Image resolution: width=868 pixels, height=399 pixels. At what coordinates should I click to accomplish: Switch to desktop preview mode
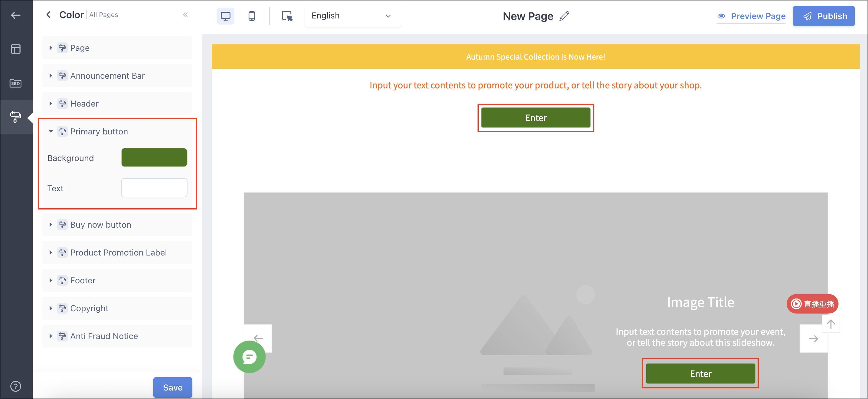coord(225,16)
